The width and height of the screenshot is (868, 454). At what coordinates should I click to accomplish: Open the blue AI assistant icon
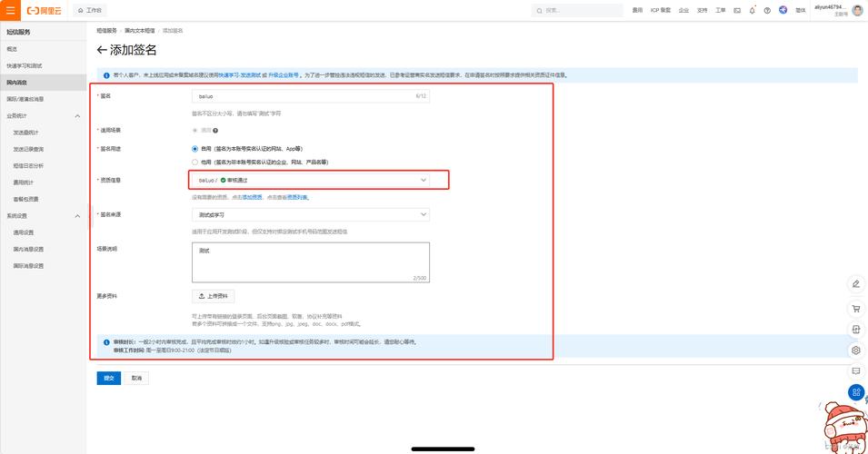[783, 9]
